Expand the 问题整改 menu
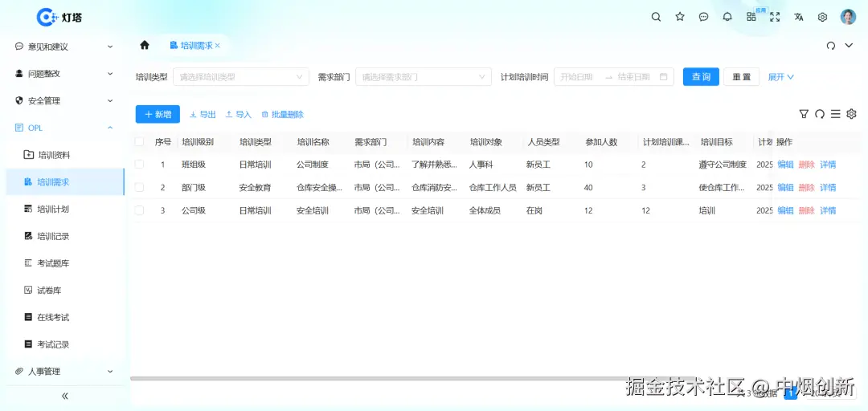Viewport: 868px width, 411px height. 65,74
